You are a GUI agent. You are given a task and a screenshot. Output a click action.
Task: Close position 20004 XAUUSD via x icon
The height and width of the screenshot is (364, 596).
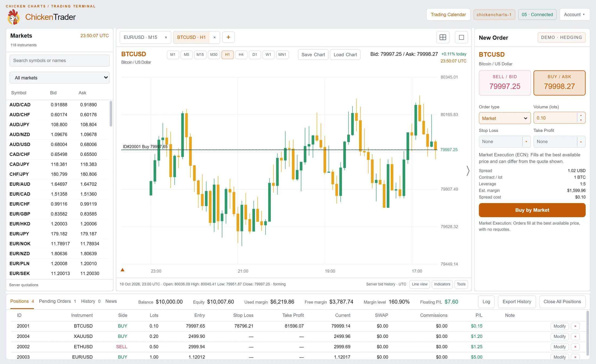pos(575,336)
